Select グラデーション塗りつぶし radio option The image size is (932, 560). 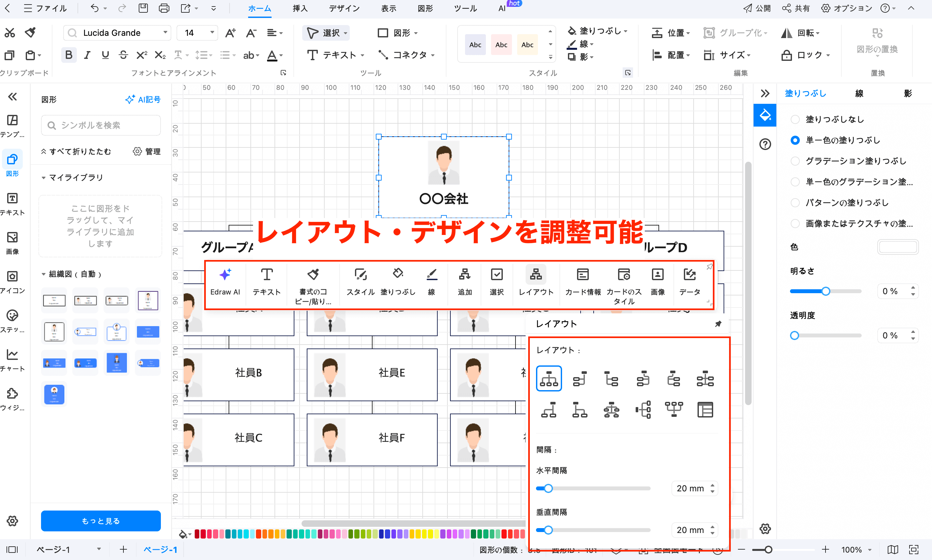(795, 161)
